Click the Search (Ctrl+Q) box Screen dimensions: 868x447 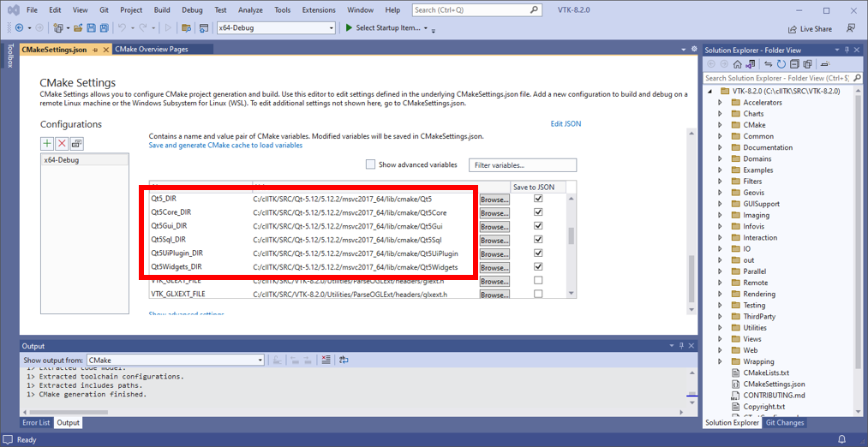click(x=476, y=10)
